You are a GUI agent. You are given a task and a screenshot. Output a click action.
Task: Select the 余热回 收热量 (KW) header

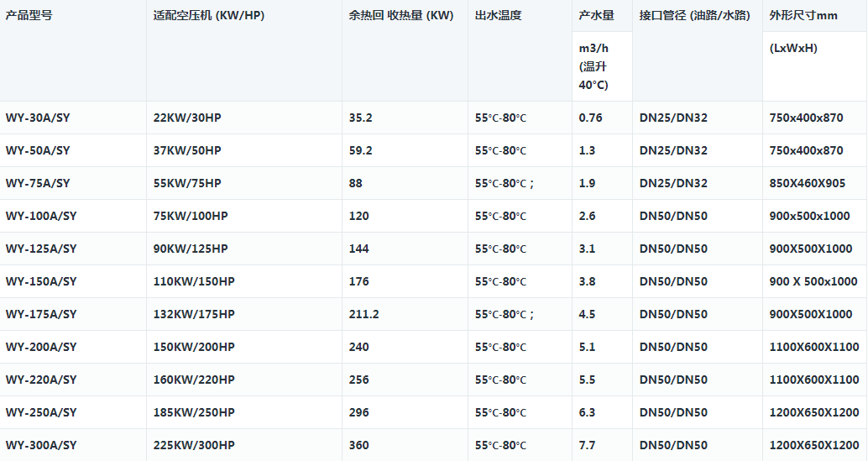click(x=400, y=15)
